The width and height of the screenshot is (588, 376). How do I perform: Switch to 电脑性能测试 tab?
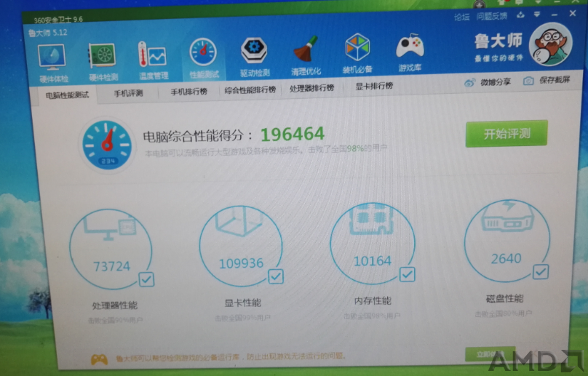click(67, 95)
